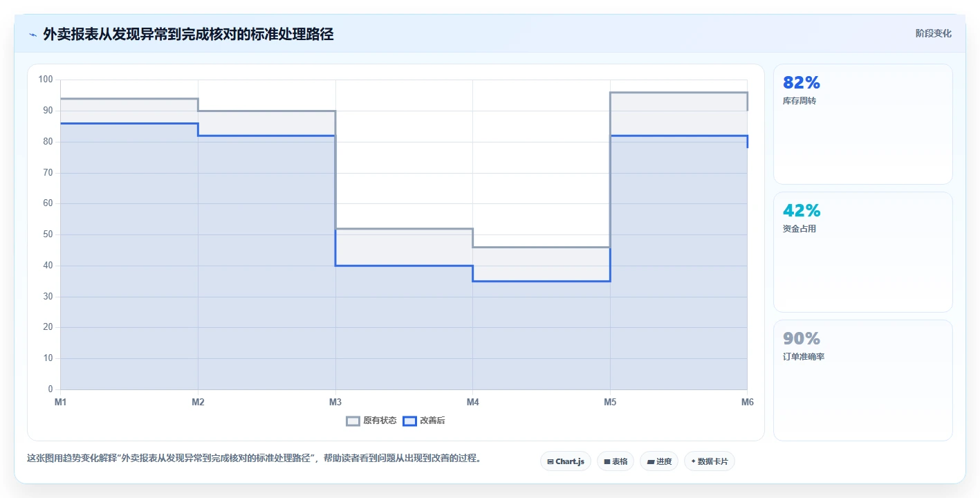Toggle the 原有状态 legend entry
Viewport: 980px width, 498px height.
pyautogui.click(x=371, y=421)
